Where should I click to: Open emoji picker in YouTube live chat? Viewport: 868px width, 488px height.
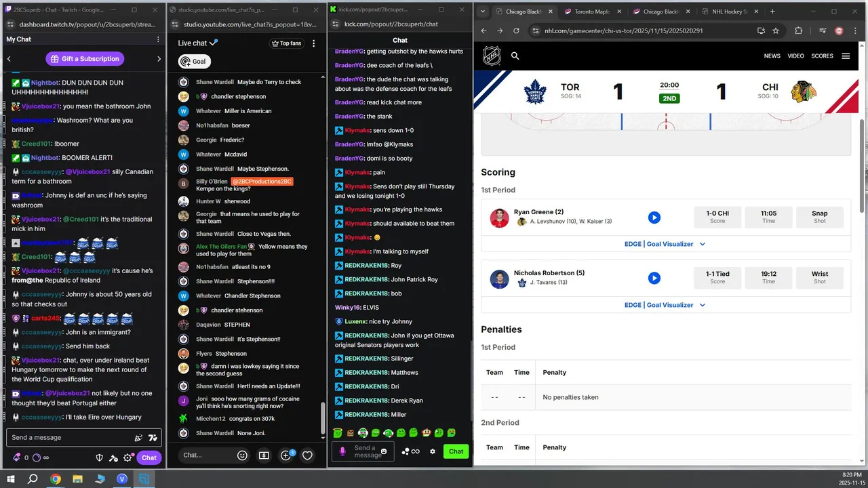tap(242, 455)
